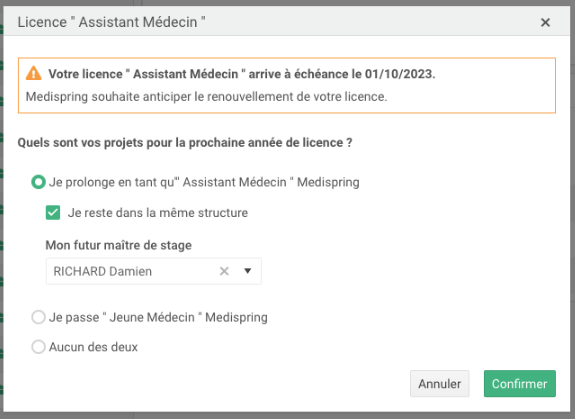575x419 pixels.
Task: Click the orange warning triangle icon
Action: [x=33, y=73]
